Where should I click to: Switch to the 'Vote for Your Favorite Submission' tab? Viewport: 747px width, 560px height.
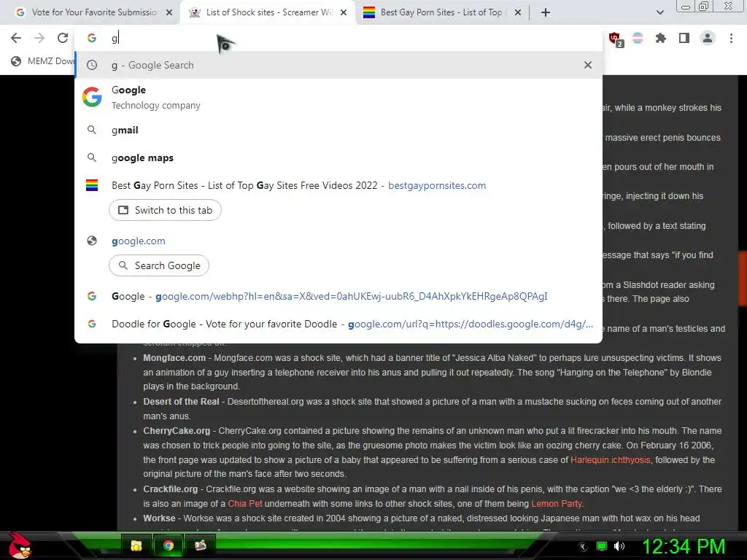(x=93, y=12)
